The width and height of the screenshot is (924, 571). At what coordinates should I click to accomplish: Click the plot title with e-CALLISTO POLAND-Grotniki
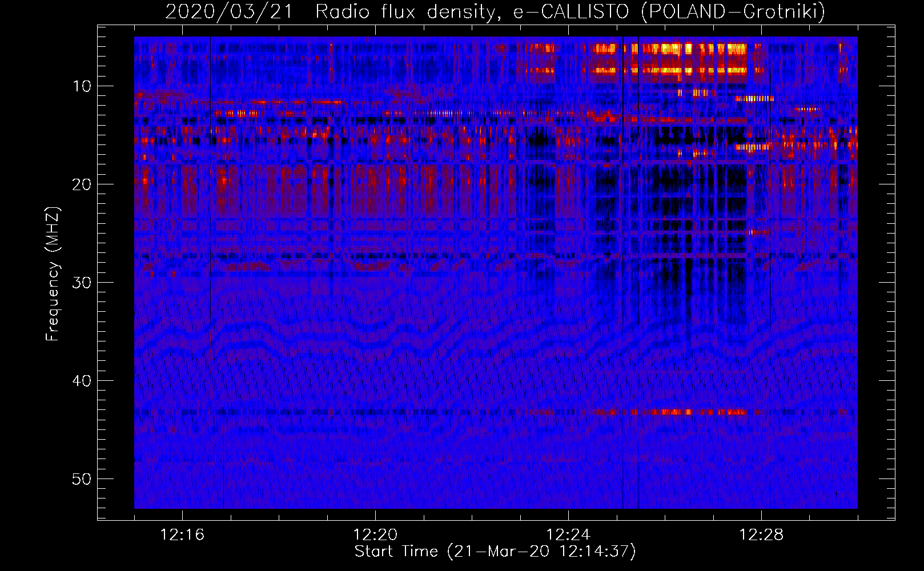(495, 11)
